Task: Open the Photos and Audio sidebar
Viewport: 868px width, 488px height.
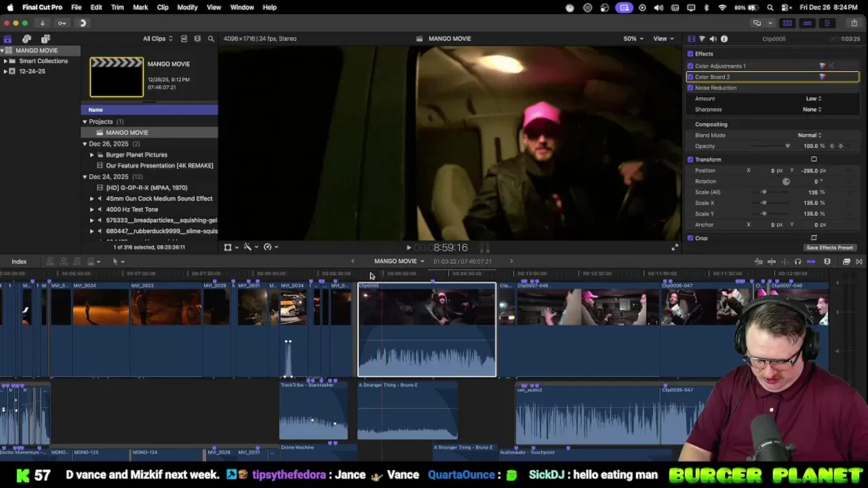Action: [26, 39]
